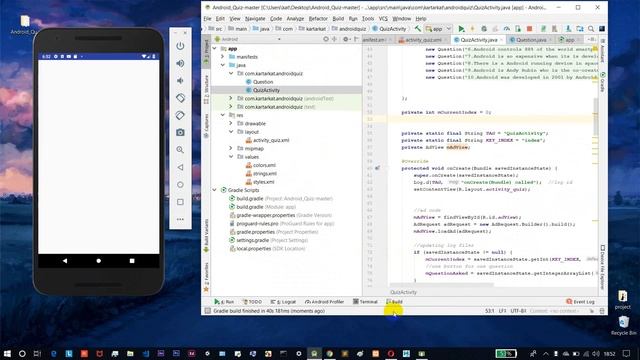The image size is (640, 360).
Task: Open the Logcat tool window
Action: 283,302
